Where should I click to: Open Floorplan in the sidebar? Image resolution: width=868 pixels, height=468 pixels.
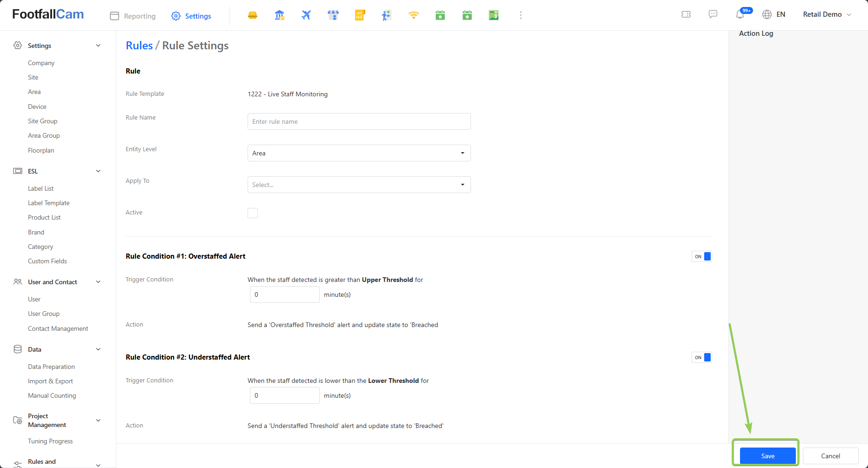pyautogui.click(x=41, y=150)
